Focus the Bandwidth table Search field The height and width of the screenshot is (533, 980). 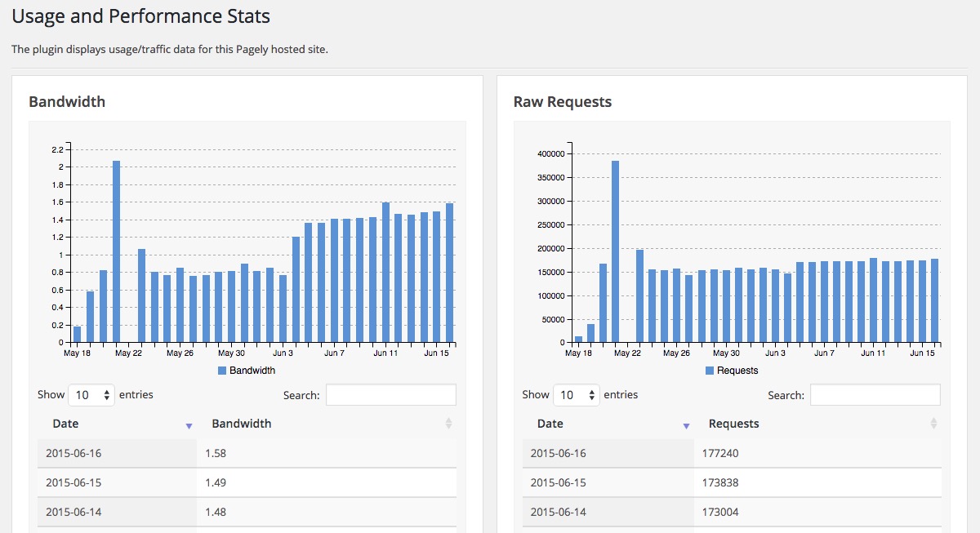point(391,395)
